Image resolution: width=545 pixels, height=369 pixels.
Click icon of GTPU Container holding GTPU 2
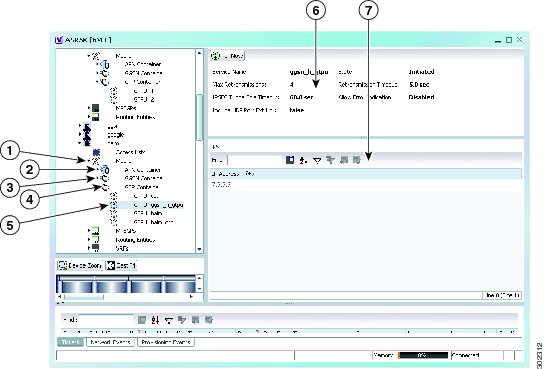coord(105,82)
